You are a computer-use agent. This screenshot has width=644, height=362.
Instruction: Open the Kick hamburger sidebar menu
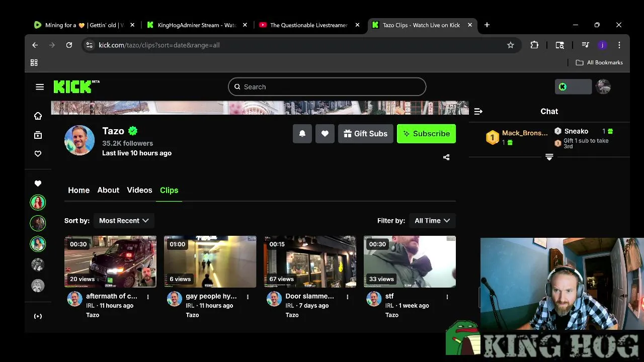(x=40, y=87)
